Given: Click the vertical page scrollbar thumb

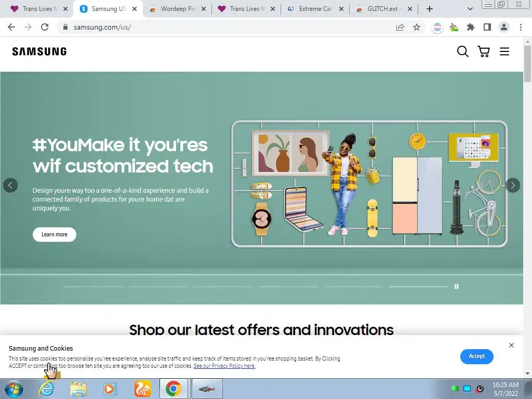Looking at the screenshot, I should (x=528, y=63).
